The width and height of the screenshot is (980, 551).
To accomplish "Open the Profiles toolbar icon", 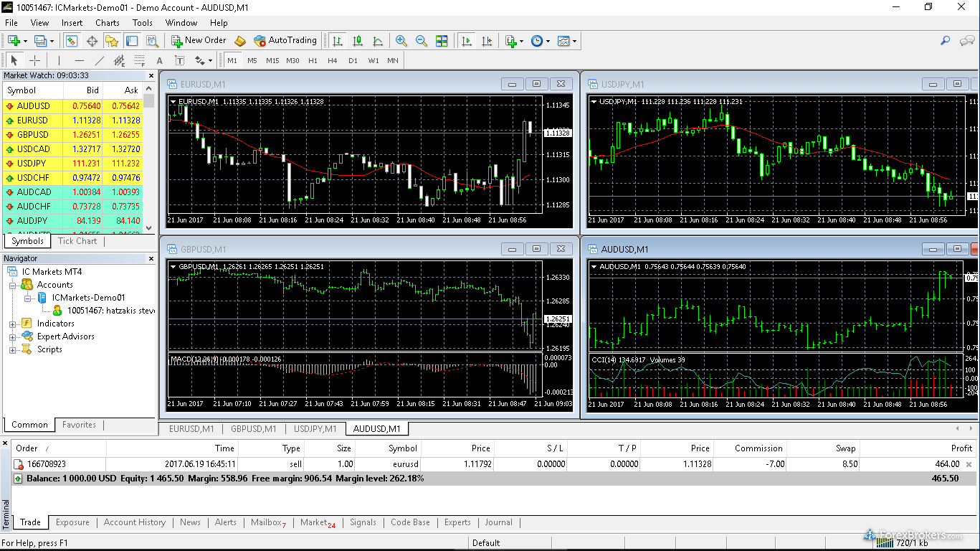I will click(40, 41).
